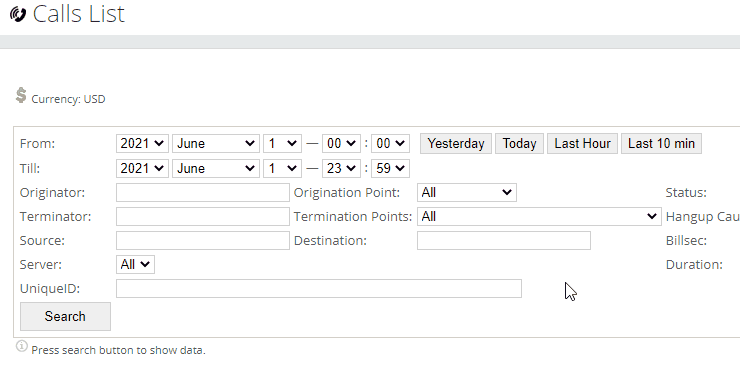Select the Last 10 min button
The height and width of the screenshot is (382, 740).
661,144
